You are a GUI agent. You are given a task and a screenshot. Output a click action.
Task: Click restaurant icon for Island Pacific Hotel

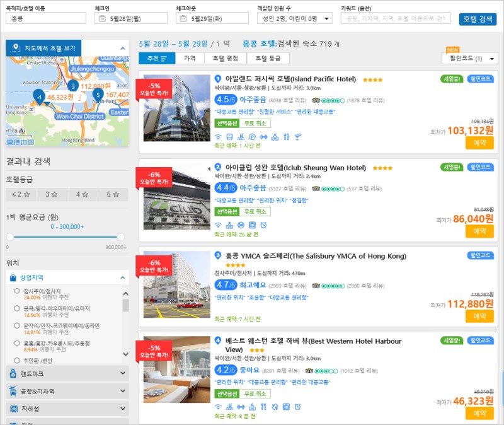pos(286,137)
